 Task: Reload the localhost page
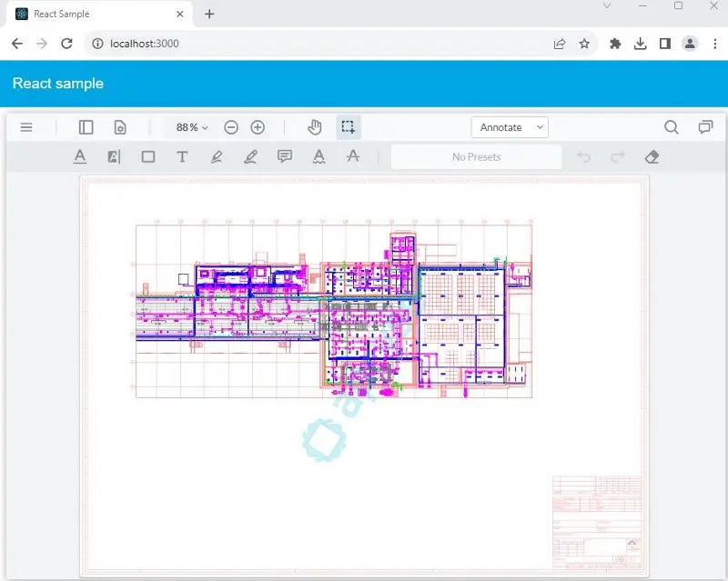(x=66, y=44)
